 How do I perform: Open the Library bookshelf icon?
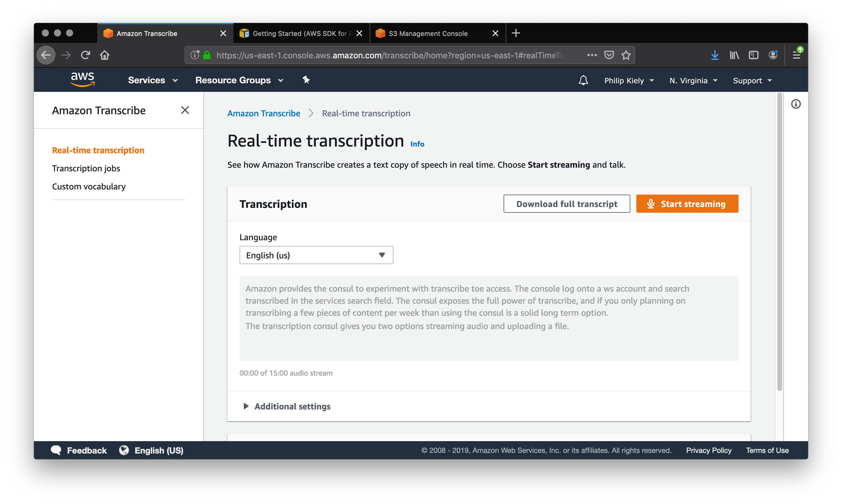[734, 55]
